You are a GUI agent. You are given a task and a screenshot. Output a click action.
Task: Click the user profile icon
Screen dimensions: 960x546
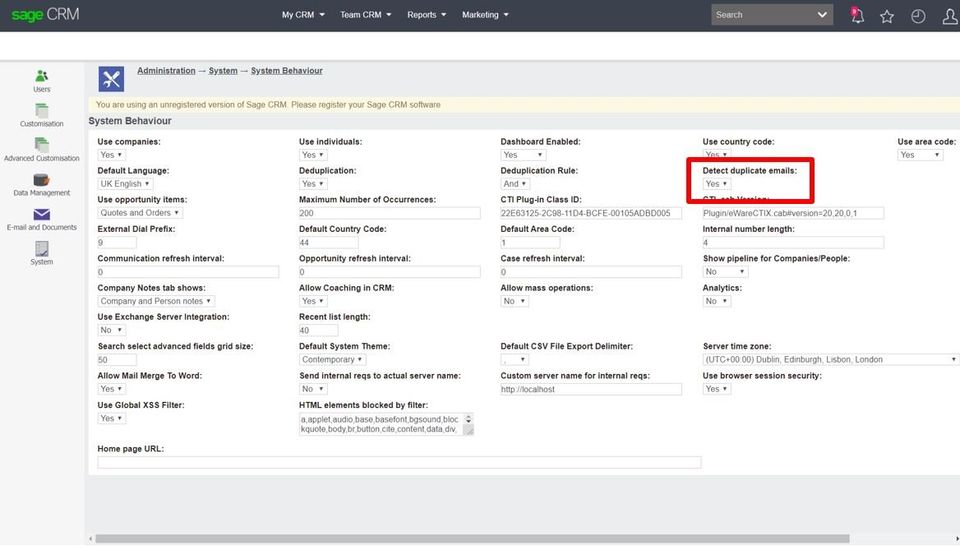click(x=950, y=17)
